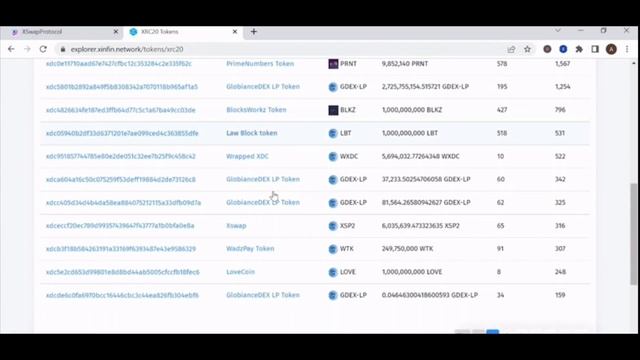This screenshot has width=640, height=360.
Task: Select the XRC20 Tokens tab
Action: click(184, 32)
